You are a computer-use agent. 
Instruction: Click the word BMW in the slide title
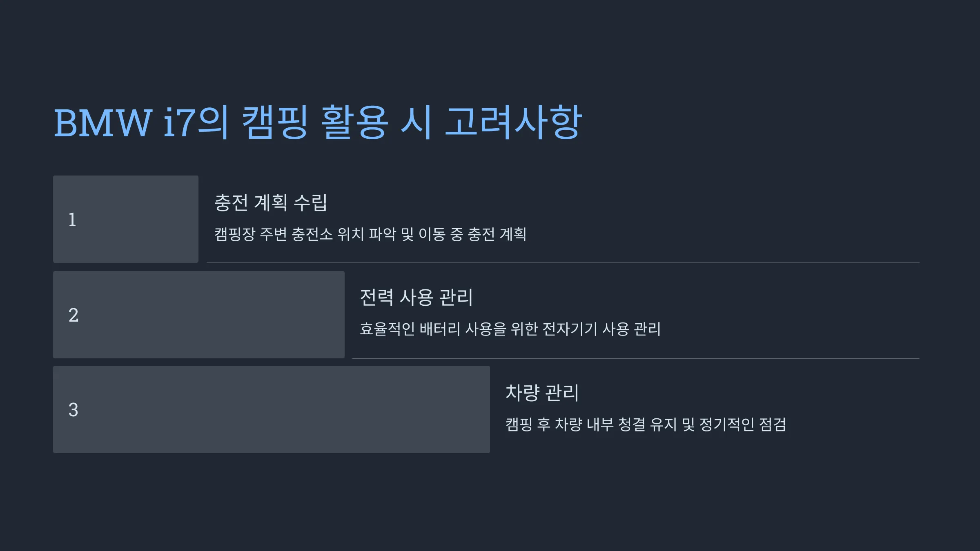(103, 122)
